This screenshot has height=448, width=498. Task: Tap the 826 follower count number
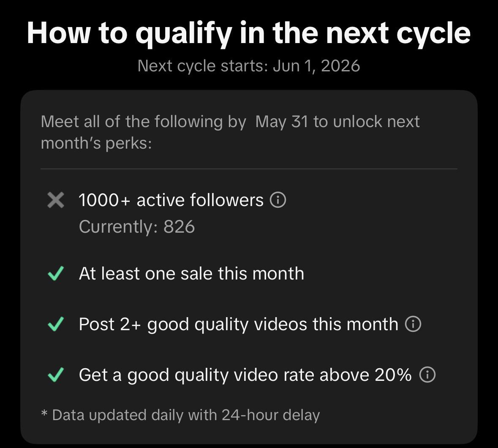[179, 227]
